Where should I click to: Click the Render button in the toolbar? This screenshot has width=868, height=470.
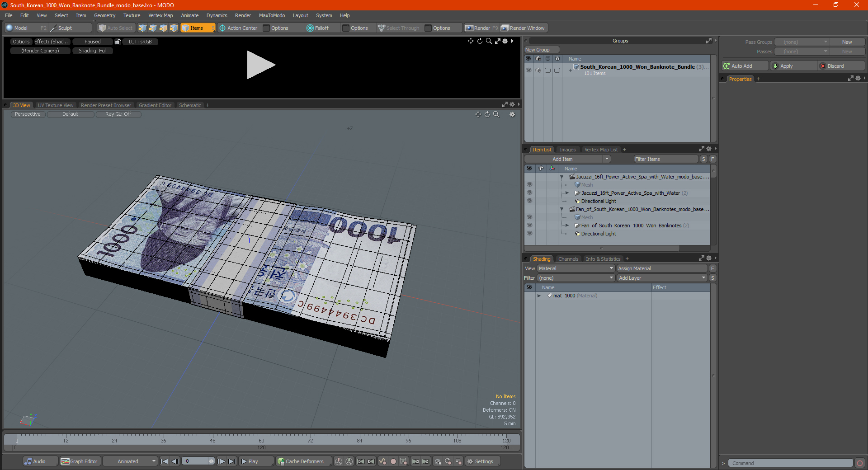481,28
